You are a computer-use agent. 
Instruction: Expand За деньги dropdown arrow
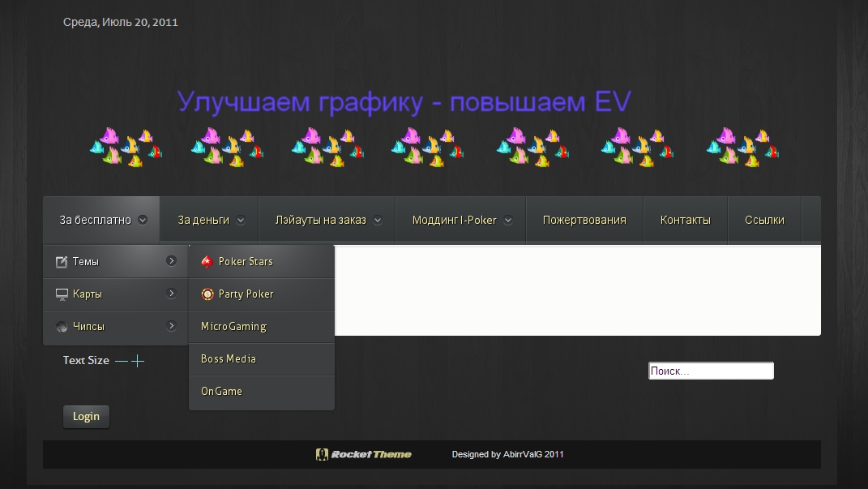click(x=241, y=220)
